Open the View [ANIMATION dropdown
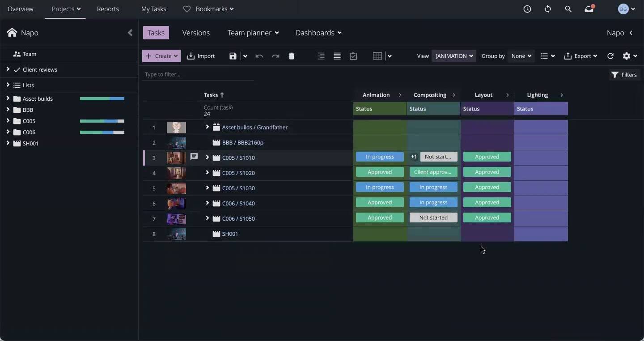Screen dimensions: 644x341 pyautogui.click(x=453, y=56)
